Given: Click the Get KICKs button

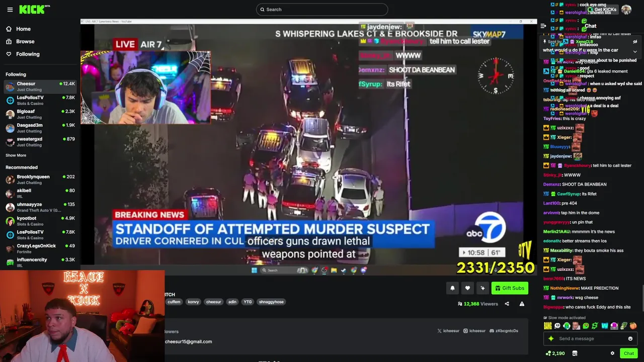Looking at the screenshot, I should coord(601,10).
